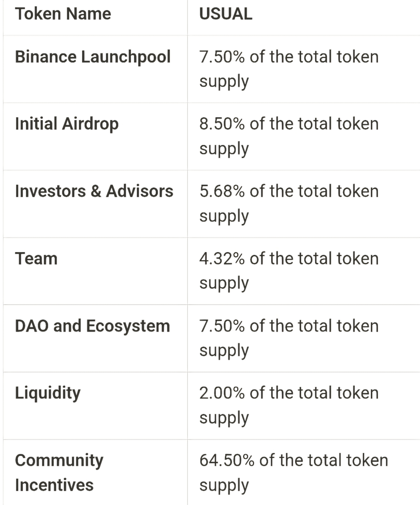
Task: Click the 64.50% Community Incentives value
Action: [293, 472]
